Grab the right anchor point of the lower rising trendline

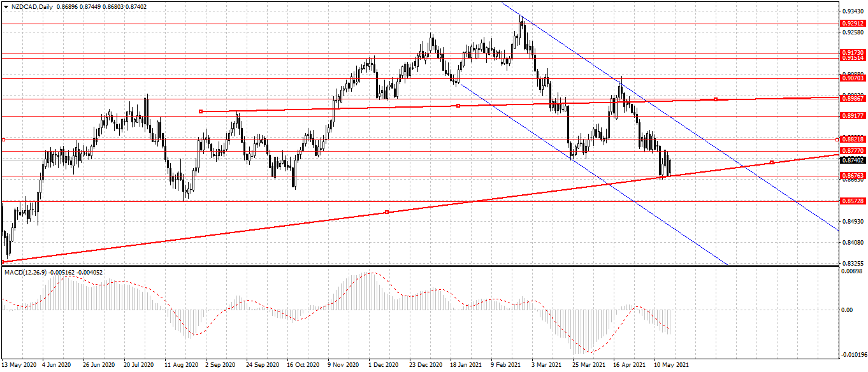772,162
